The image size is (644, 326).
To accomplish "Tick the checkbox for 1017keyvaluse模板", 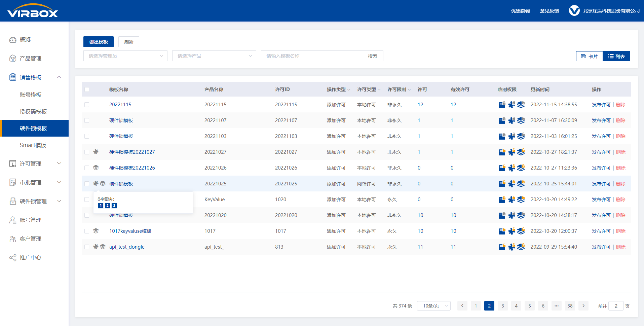I will pyautogui.click(x=87, y=231).
